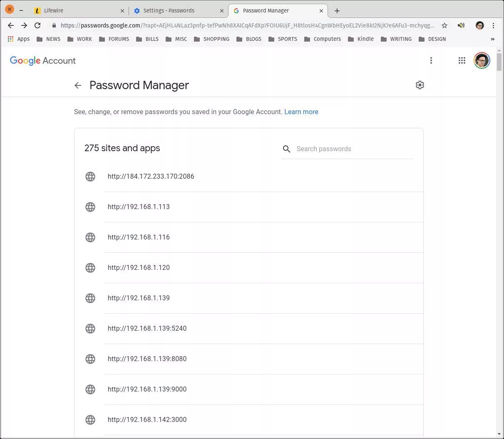This screenshot has width=504, height=439.
Task: Open the NEWS bookmarks folder
Action: [x=48, y=39]
